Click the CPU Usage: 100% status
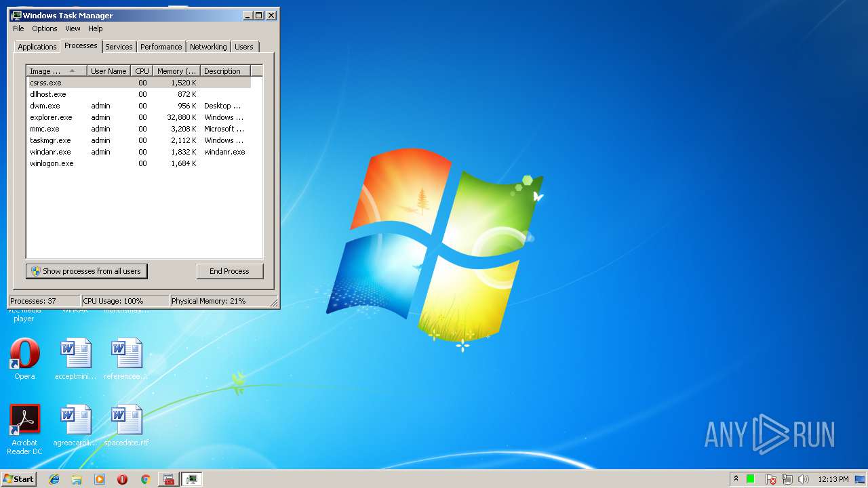The height and width of the screenshot is (488, 868). (x=125, y=301)
